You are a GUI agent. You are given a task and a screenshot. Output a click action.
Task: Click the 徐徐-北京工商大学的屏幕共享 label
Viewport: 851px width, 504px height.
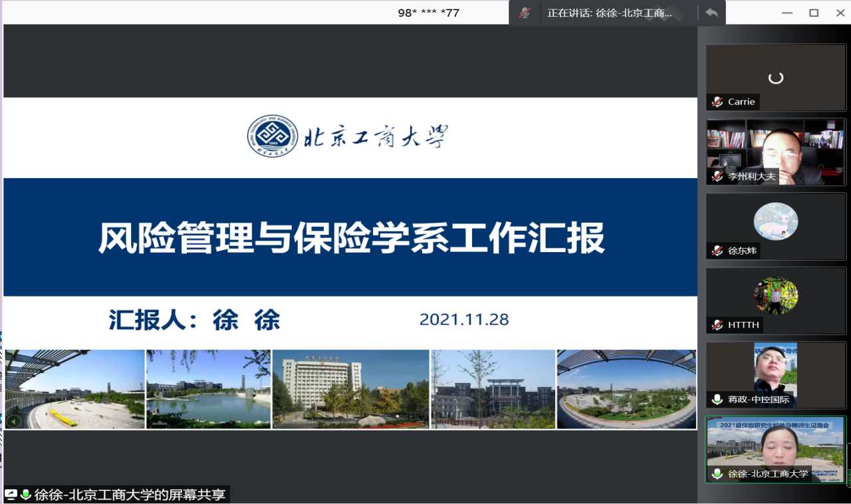point(130,494)
